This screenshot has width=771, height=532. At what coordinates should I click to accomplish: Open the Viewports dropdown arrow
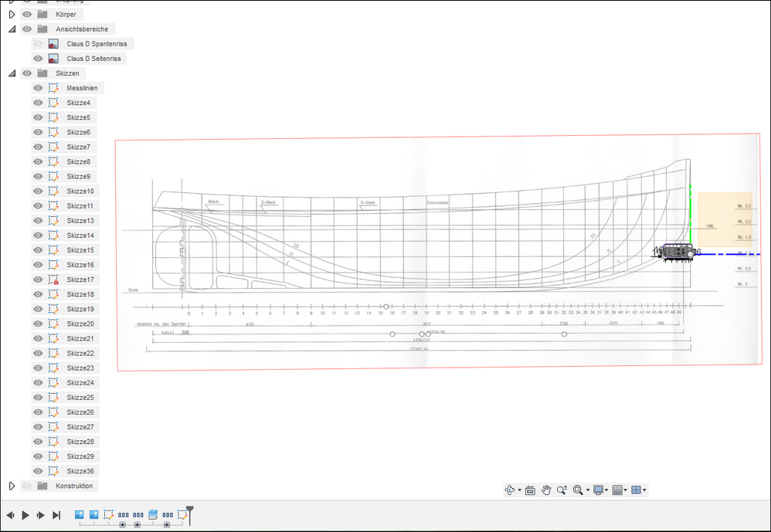click(x=644, y=490)
